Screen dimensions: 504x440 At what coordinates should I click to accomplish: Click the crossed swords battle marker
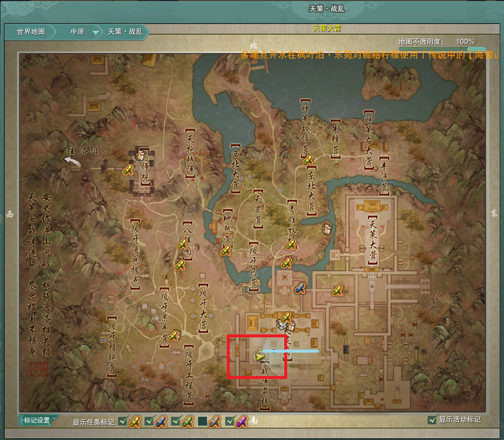pos(282,325)
